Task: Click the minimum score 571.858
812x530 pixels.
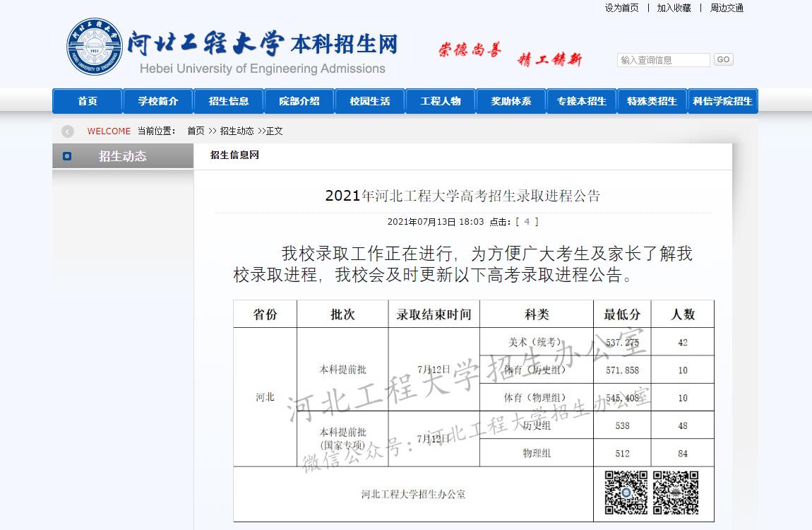Action: pos(623,370)
